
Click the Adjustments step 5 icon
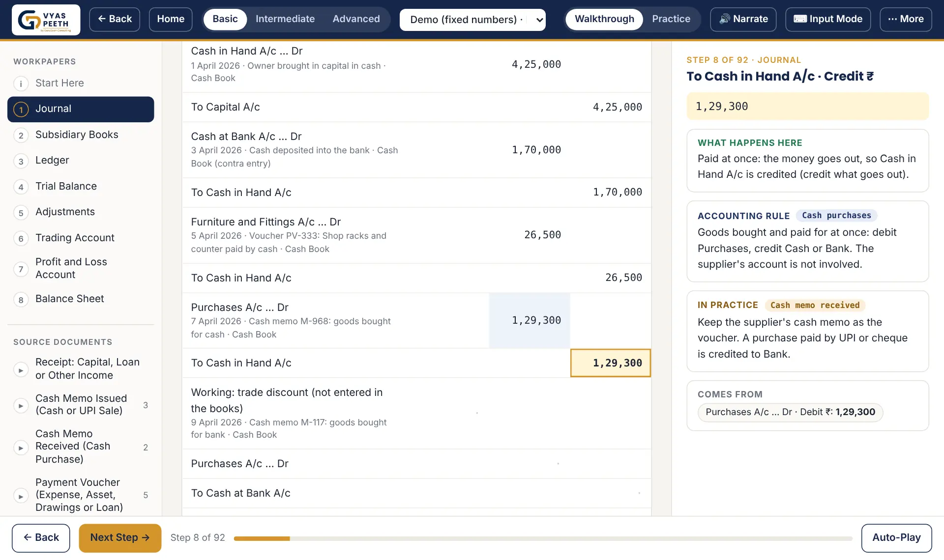pyautogui.click(x=21, y=212)
